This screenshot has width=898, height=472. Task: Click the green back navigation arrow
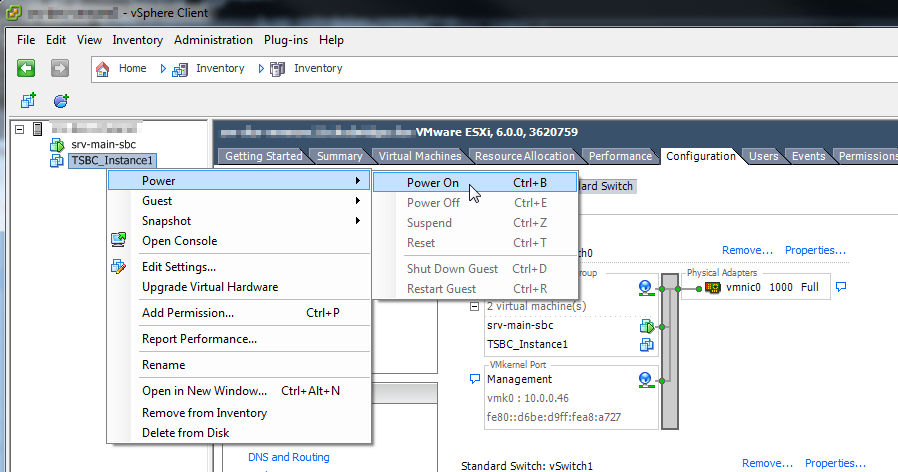point(26,68)
